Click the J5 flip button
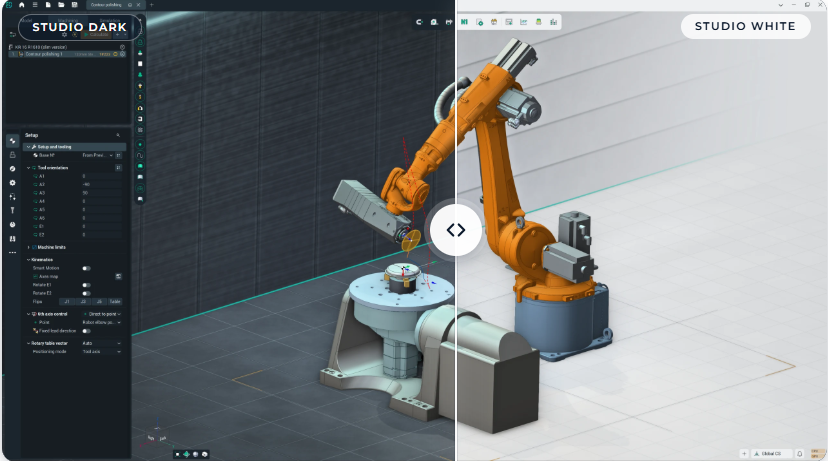Image resolution: width=828 pixels, height=461 pixels. point(99,302)
